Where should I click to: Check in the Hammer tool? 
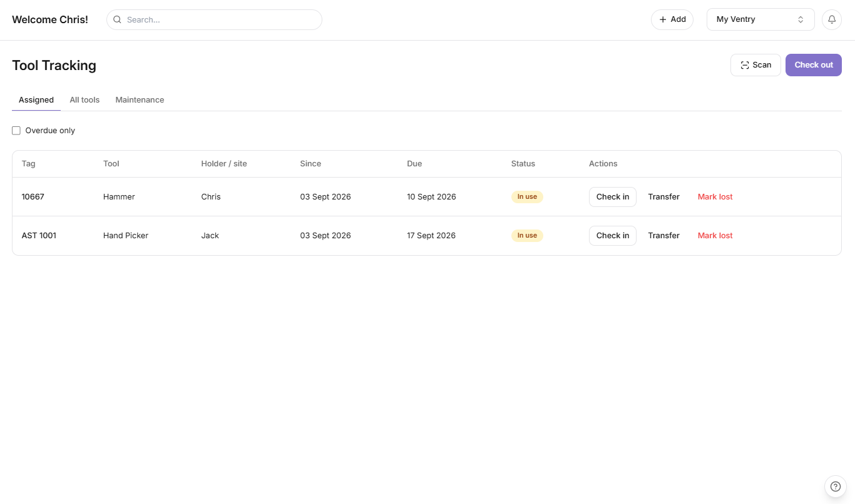click(613, 197)
